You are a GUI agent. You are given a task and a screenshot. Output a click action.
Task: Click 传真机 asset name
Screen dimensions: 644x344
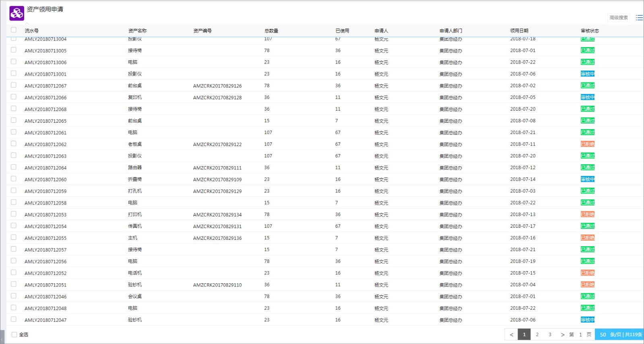coord(135,226)
